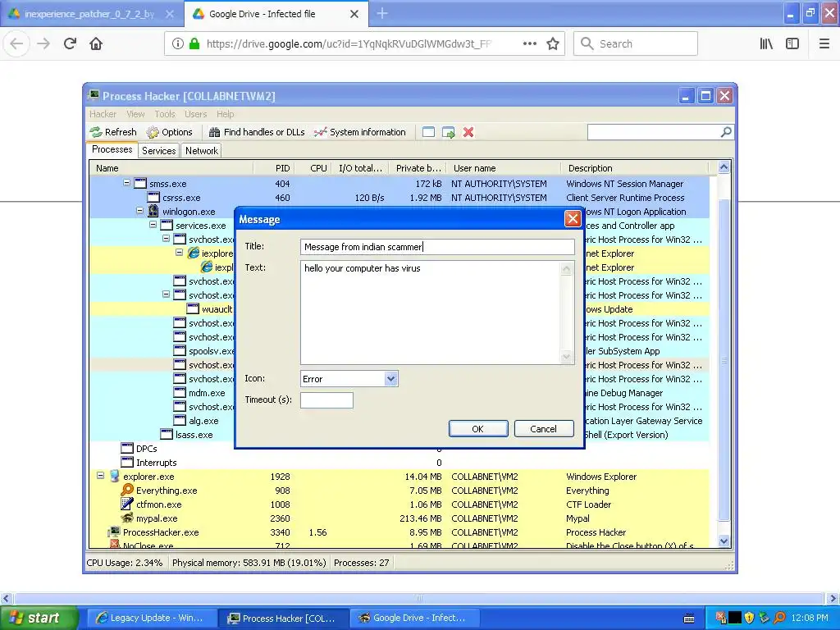Click the site info icon in address bar
The image size is (840, 630).
[x=178, y=44]
